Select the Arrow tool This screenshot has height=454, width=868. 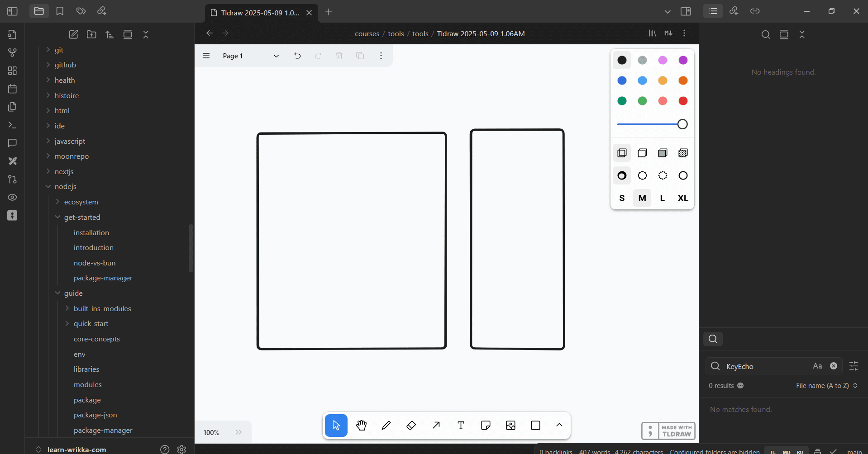pyautogui.click(x=436, y=426)
